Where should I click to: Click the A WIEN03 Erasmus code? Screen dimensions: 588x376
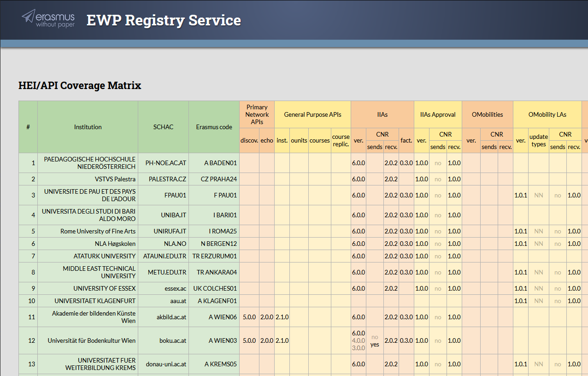click(x=214, y=340)
